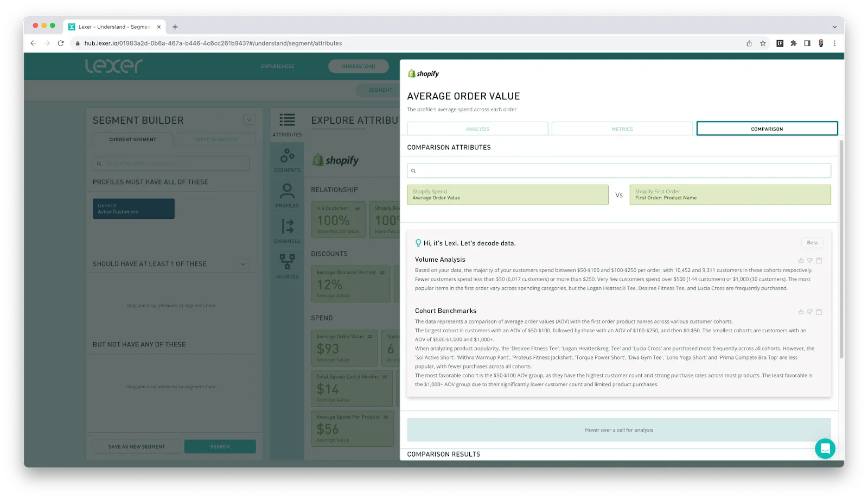Open the Average Order Value card menu

[x=370, y=337]
